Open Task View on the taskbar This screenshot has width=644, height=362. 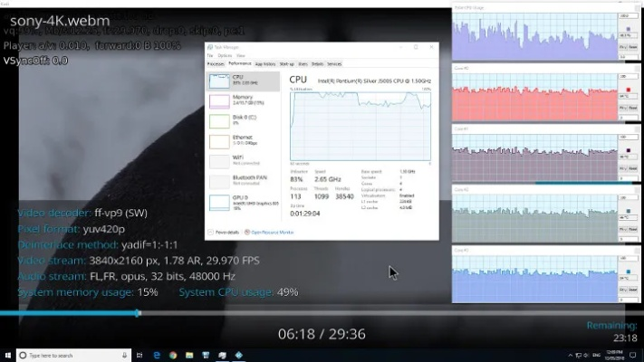[139, 356]
